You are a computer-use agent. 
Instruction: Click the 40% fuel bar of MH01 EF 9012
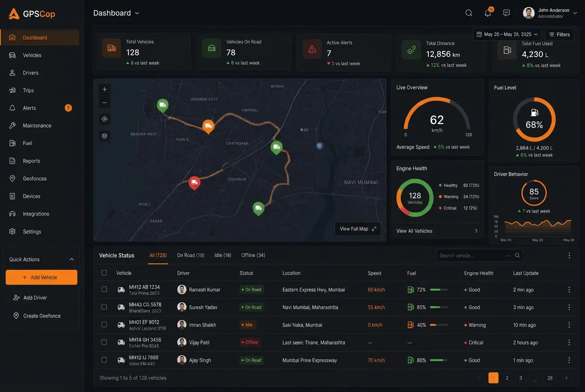point(439,325)
